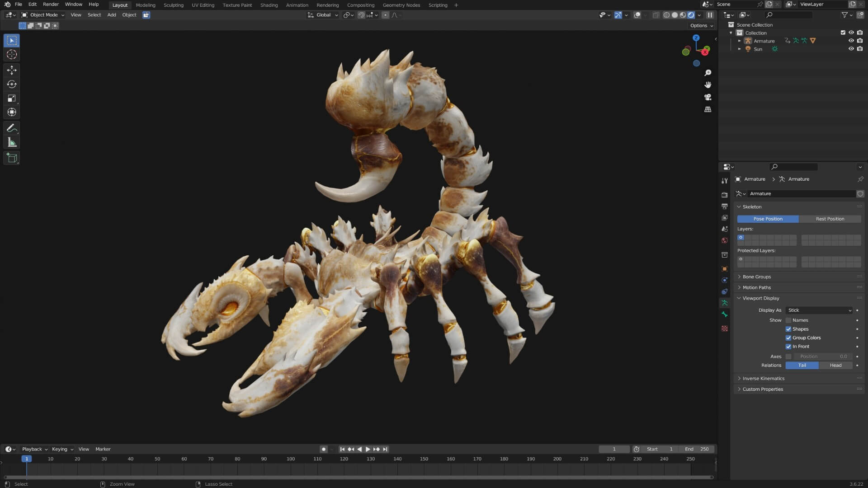Toggle Collection exclude checkbox in outliner
Image resolution: width=868 pixels, height=488 pixels.
(843, 33)
